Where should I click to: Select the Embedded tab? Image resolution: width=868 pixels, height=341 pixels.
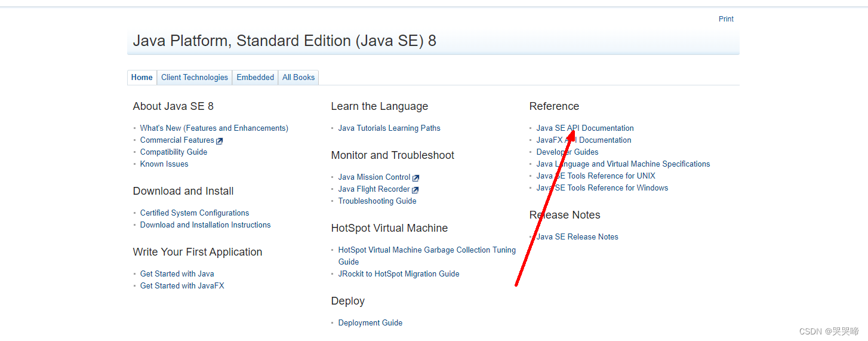pyautogui.click(x=256, y=78)
